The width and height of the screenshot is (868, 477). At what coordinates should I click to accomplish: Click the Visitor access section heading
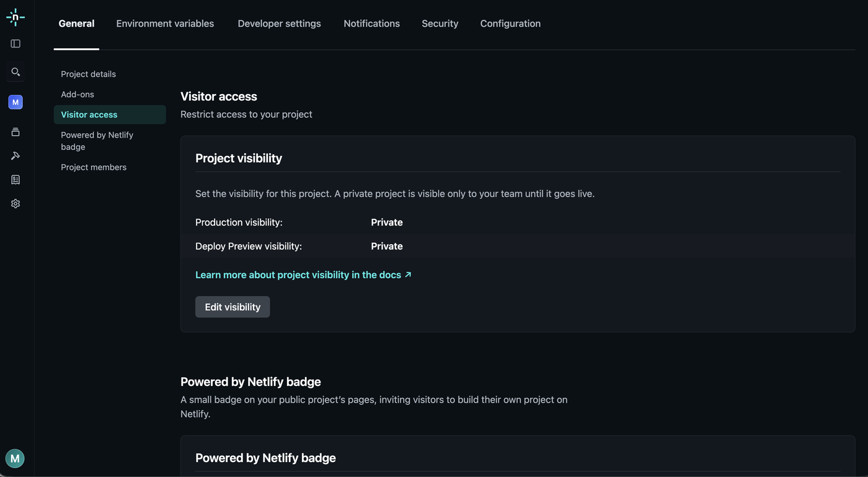[x=219, y=97]
